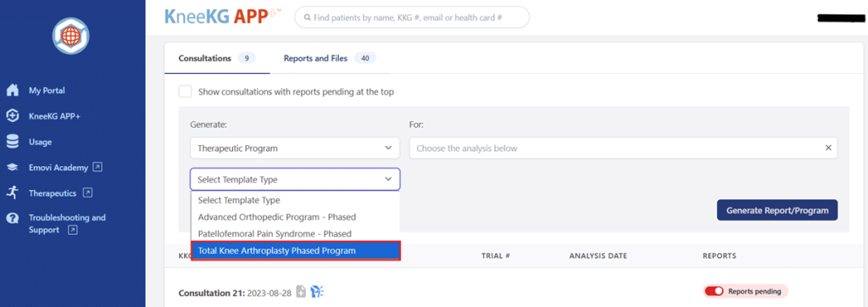The height and width of the screenshot is (307, 868).
Task: Click the Generate Report/Program button
Action: click(777, 210)
